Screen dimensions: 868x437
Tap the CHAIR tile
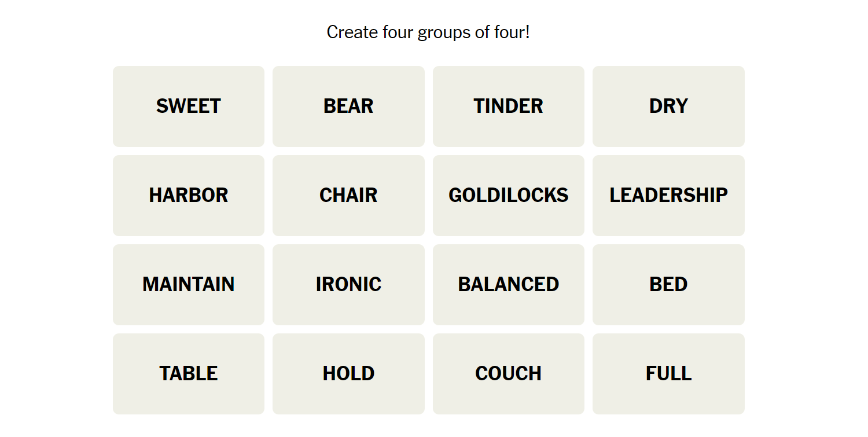coord(348,196)
